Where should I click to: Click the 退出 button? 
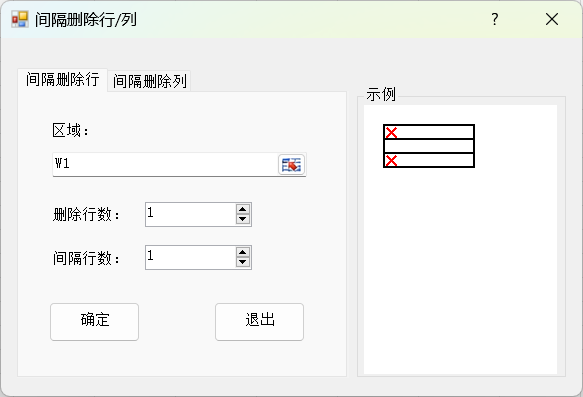coord(260,322)
